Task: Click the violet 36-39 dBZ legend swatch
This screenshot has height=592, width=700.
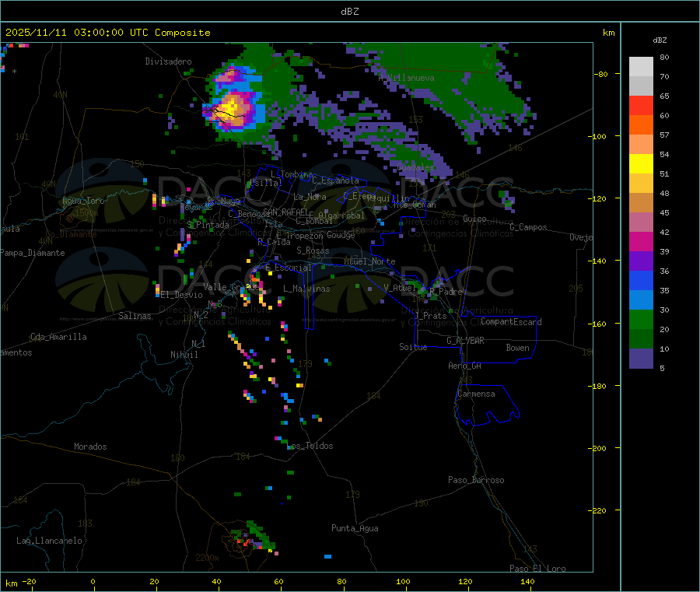Action: pos(641,261)
